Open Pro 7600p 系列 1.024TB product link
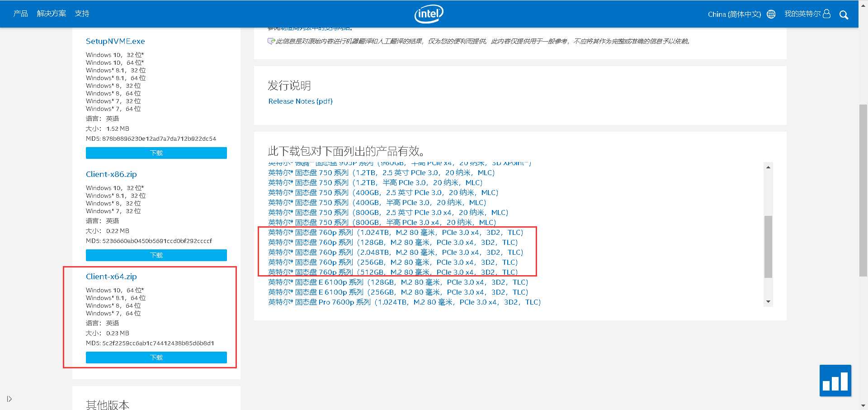 click(404, 302)
